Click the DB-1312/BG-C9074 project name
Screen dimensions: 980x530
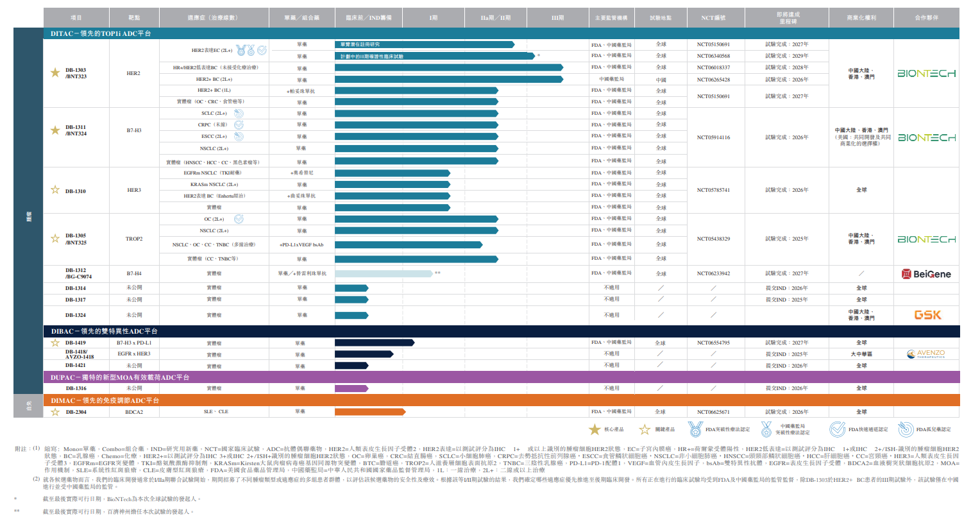coord(78,273)
